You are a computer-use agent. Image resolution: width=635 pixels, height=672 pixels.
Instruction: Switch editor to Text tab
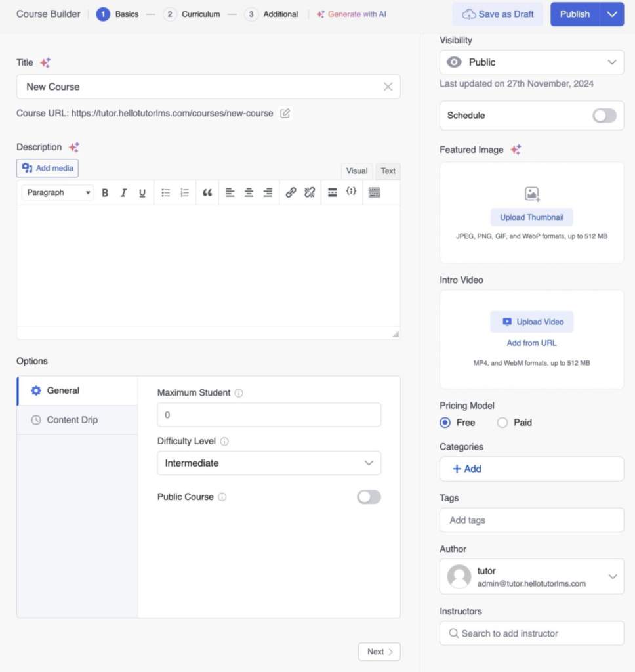(x=388, y=171)
